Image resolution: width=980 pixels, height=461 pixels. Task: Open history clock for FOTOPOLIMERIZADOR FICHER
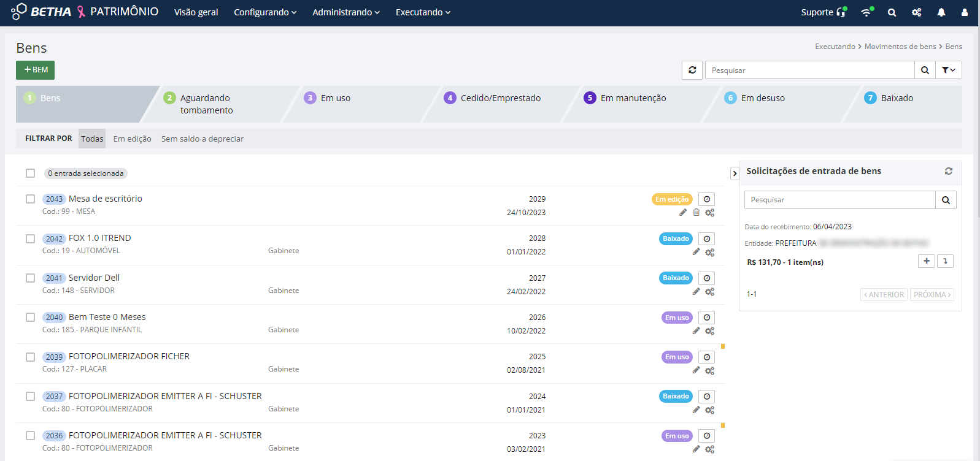point(707,357)
